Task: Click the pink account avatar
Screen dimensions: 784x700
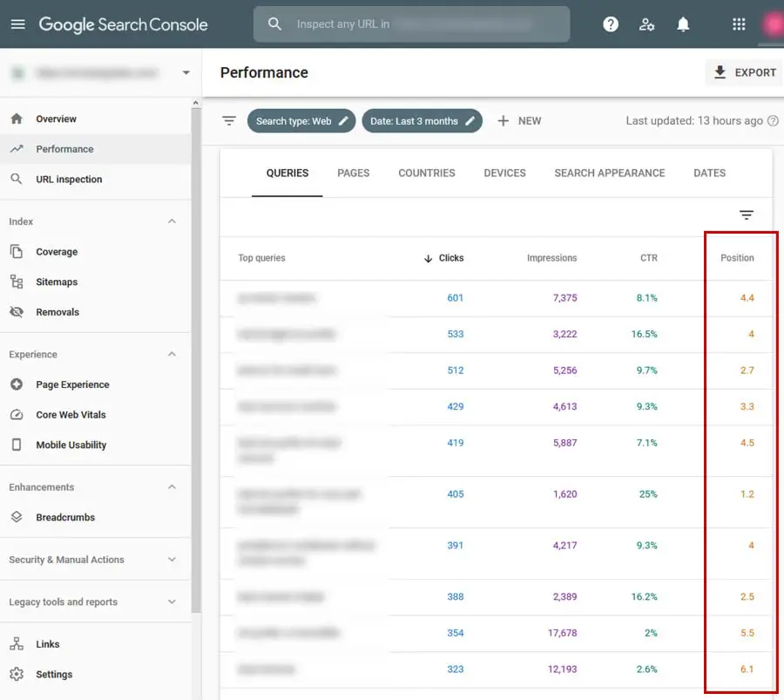Action: pyautogui.click(x=773, y=24)
